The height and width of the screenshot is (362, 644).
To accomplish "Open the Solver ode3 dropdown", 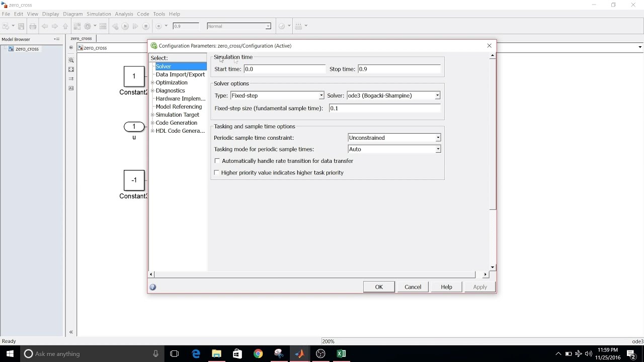I will click(393, 96).
